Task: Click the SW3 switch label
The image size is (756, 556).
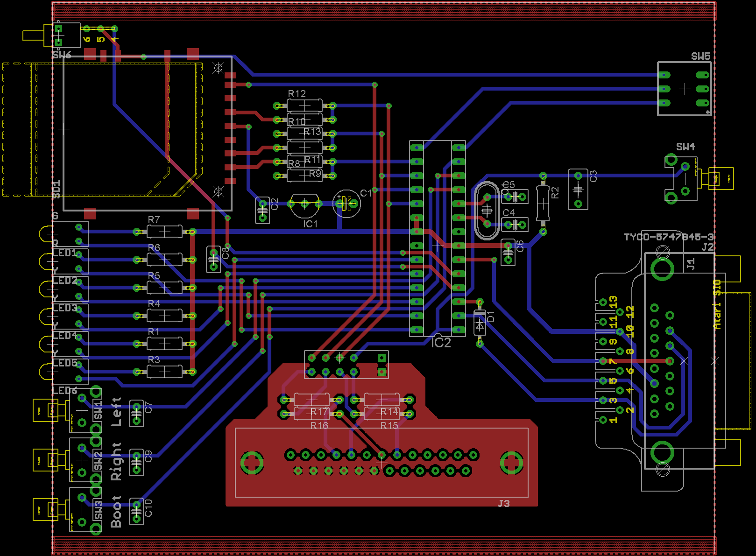Action: click(x=98, y=511)
